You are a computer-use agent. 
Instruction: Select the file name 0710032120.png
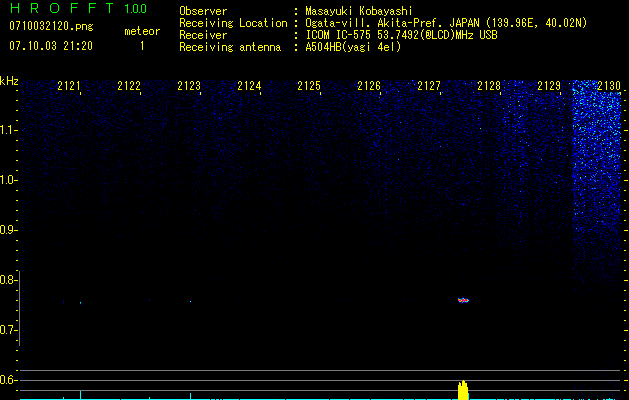(51, 26)
